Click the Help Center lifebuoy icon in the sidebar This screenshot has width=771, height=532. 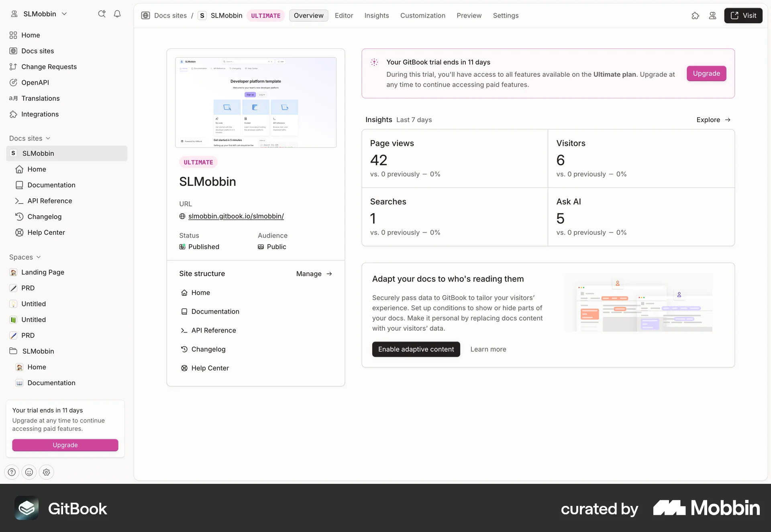(19, 232)
